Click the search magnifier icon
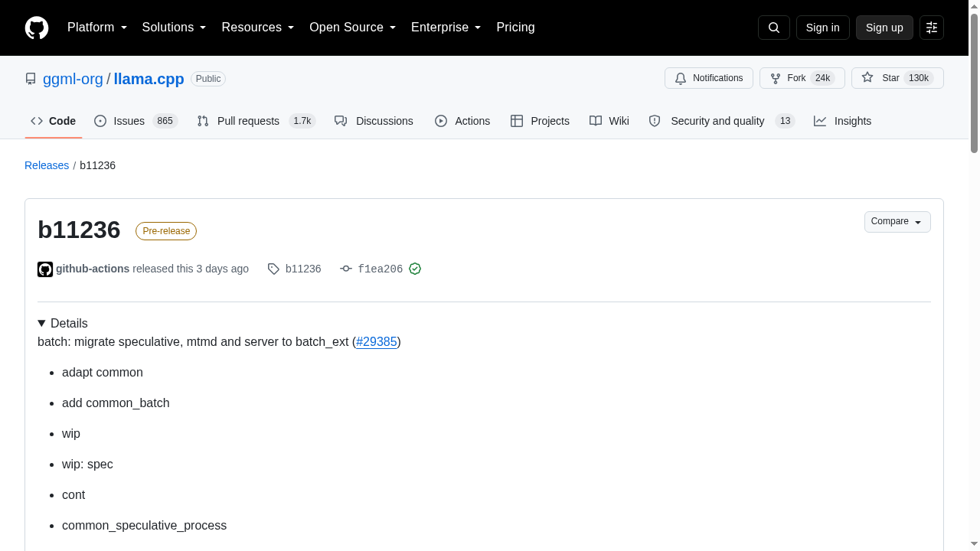 coord(773,28)
